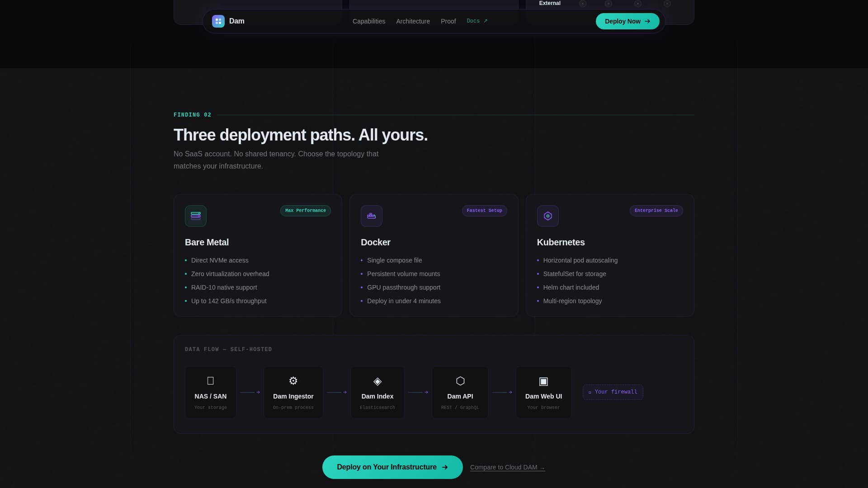Screen dimensions: 868x488
Task: Click the FINDING 02 section label
Action: (192, 115)
